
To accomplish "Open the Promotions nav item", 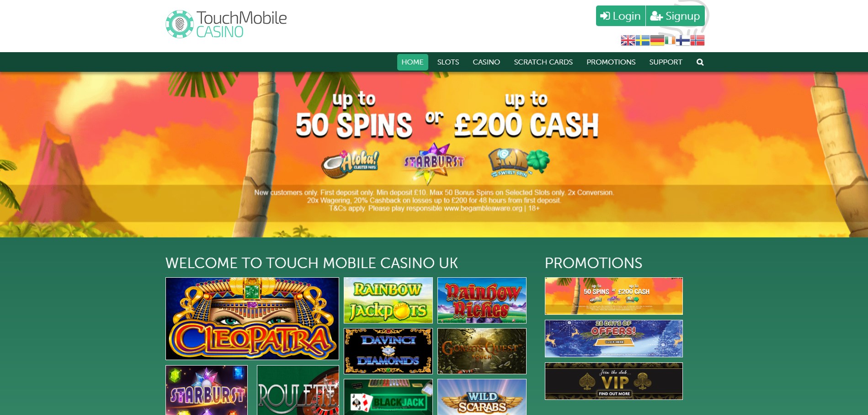I will (611, 62).
